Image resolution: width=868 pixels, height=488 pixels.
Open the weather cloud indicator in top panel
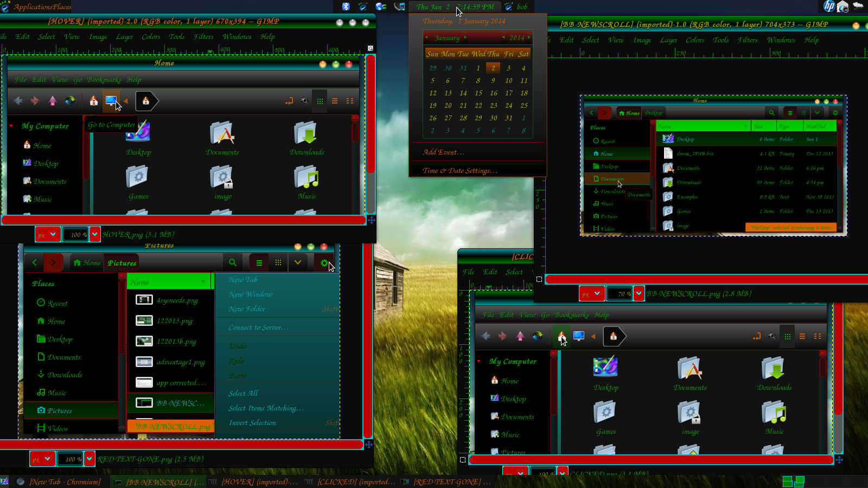(x=858, y=6)
